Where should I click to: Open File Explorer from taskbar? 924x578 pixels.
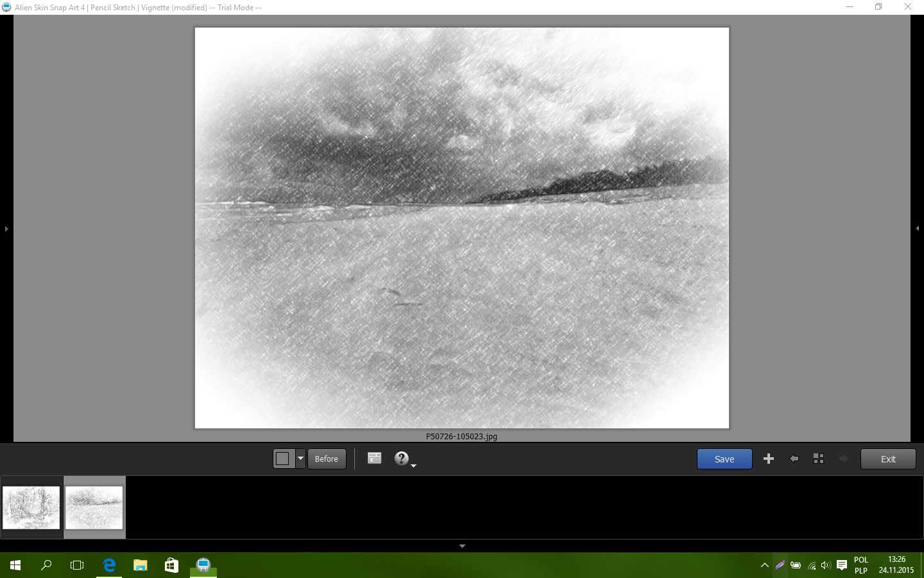140,565
